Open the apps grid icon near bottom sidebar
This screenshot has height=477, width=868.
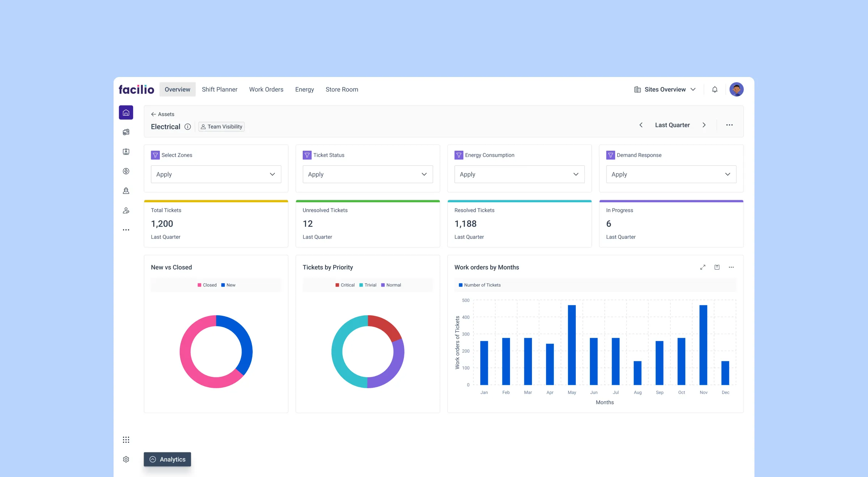point(126,439)
